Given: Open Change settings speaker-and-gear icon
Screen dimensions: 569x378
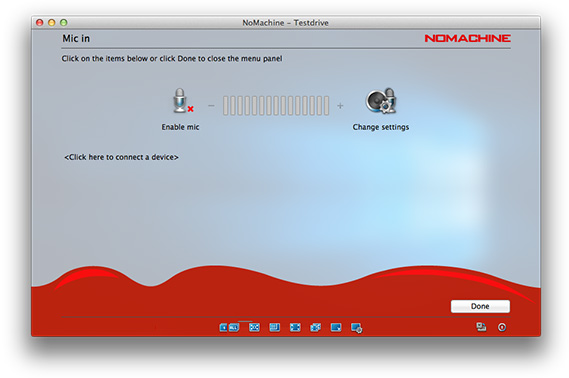Looking at the screenshot, I should pos(381,100).
